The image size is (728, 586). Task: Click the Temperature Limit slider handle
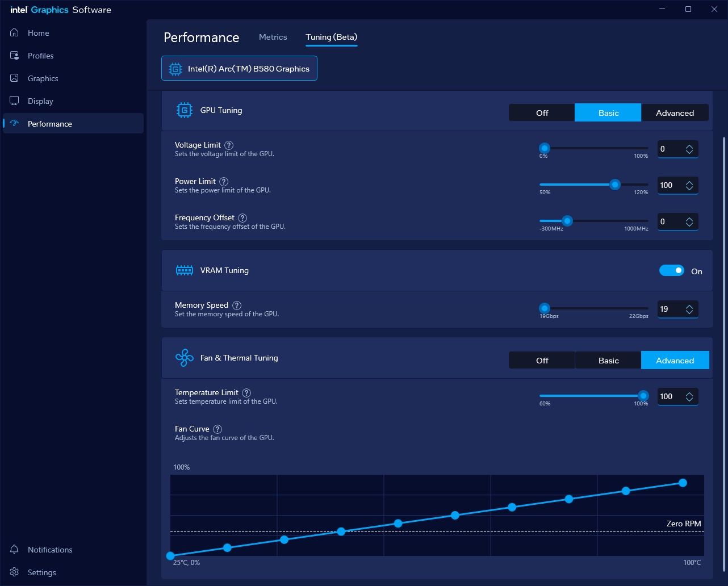click(643, 396)
